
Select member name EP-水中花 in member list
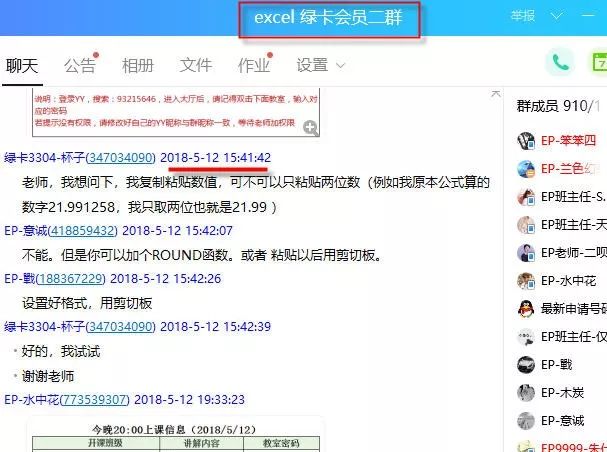tap(568, 281)
